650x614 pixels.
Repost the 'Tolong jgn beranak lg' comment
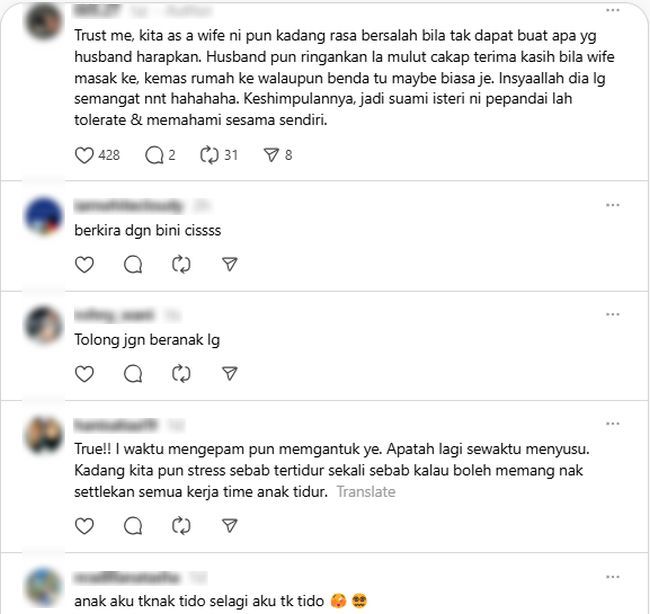pyautogui.click(x=181, y=374)
